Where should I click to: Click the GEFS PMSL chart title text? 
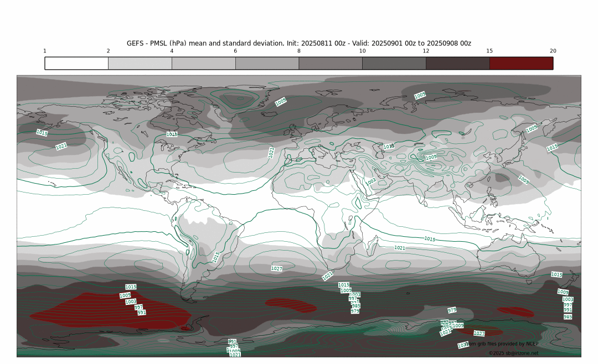tap(299, 43)
